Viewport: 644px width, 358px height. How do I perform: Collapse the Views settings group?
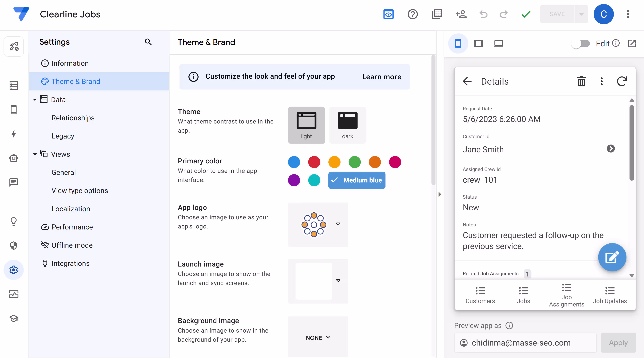[x=35, y=154]
